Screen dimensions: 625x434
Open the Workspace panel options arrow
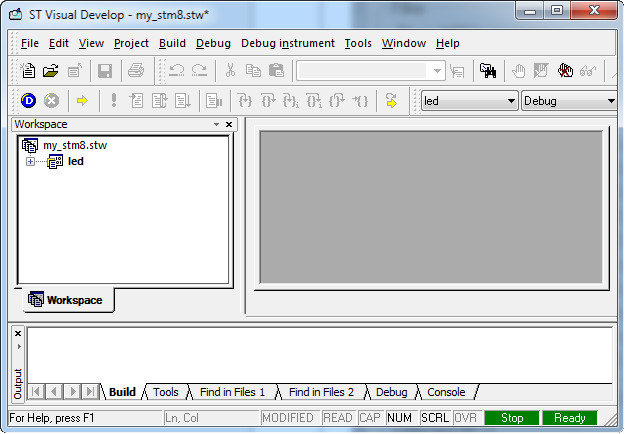click(x=216, y=124)
